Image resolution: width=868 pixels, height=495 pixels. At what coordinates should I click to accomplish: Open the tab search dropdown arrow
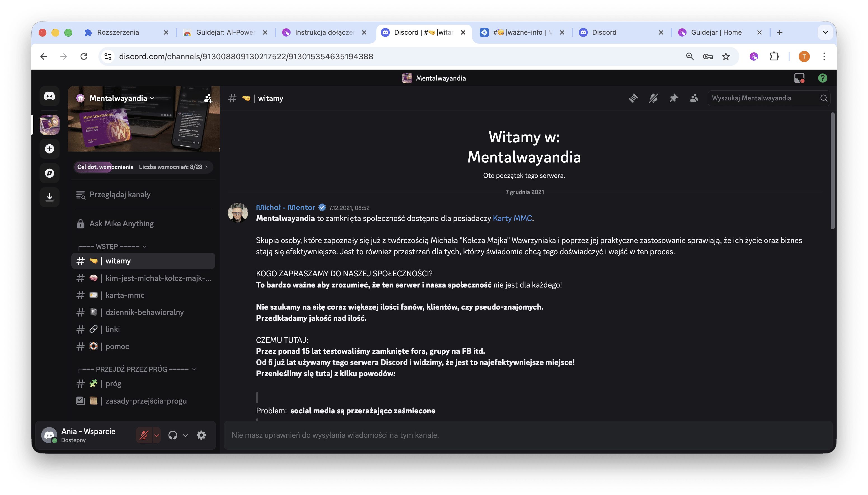825,32
